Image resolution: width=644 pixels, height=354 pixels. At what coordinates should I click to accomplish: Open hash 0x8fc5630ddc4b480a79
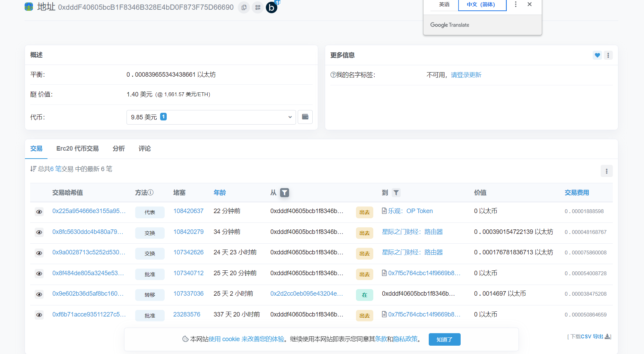[x=88, y=232]
